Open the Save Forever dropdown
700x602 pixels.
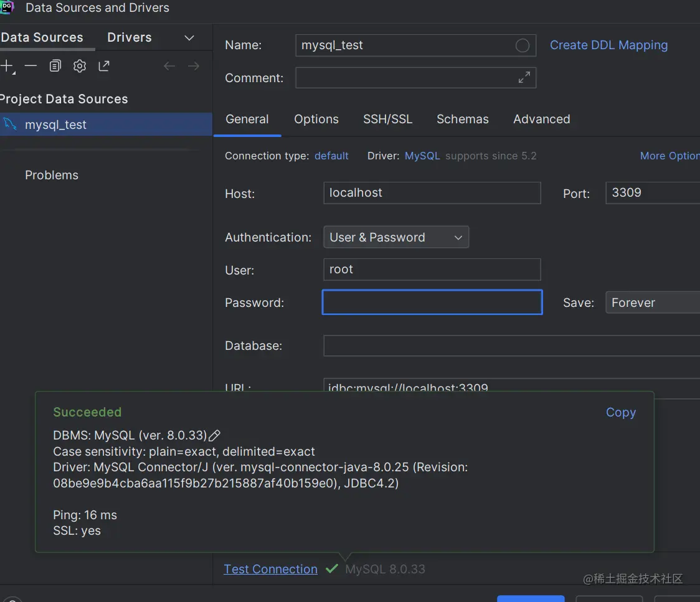coord(653,303)
